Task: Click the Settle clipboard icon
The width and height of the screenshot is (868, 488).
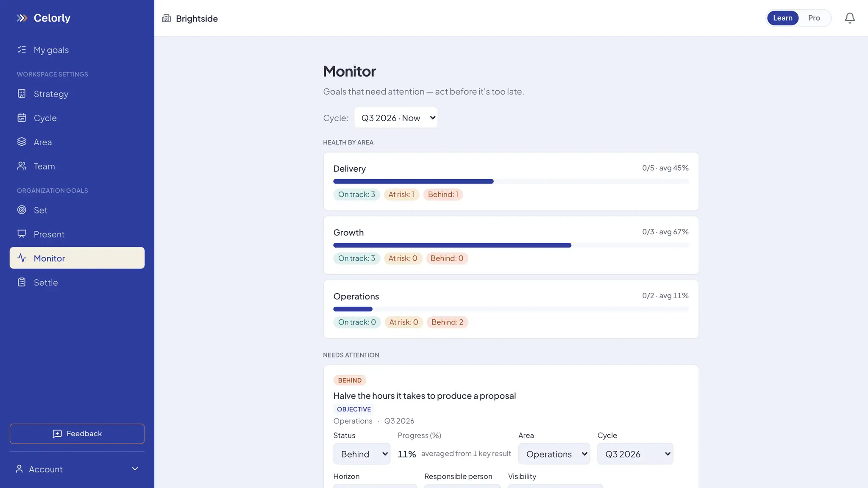Action: coord(22,282)
